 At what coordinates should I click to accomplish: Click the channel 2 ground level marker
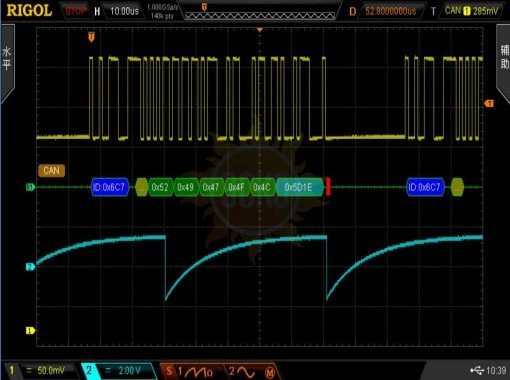click(x=30, y=267)
